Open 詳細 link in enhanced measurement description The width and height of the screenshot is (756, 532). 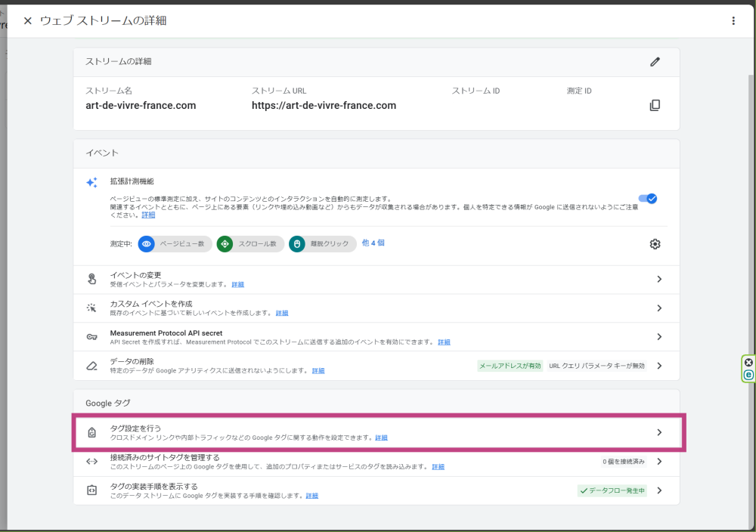tap(148, 215)
